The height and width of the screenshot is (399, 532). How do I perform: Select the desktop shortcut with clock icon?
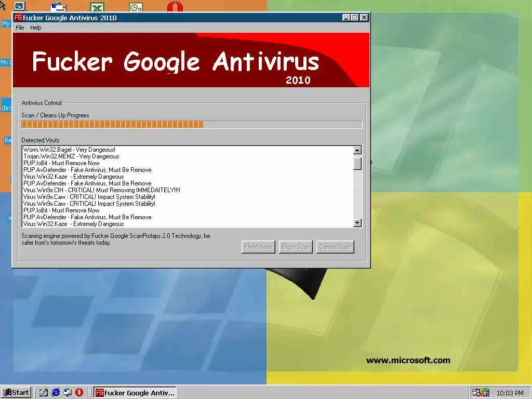pos(136,7)
